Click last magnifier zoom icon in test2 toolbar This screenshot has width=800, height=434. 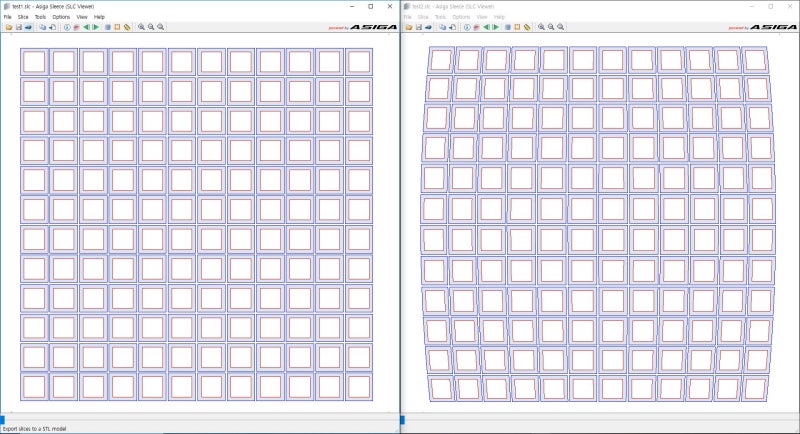(561, 27)
